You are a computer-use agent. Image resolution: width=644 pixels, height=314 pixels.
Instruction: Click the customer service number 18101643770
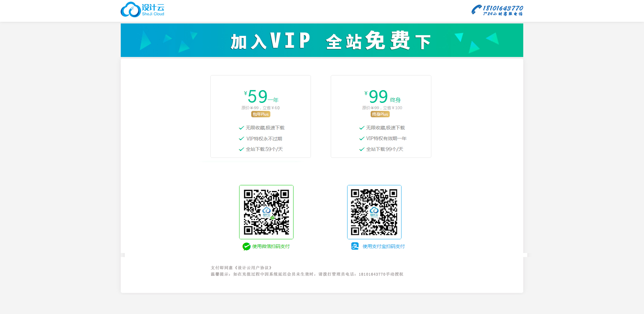[x=503, y=8]
